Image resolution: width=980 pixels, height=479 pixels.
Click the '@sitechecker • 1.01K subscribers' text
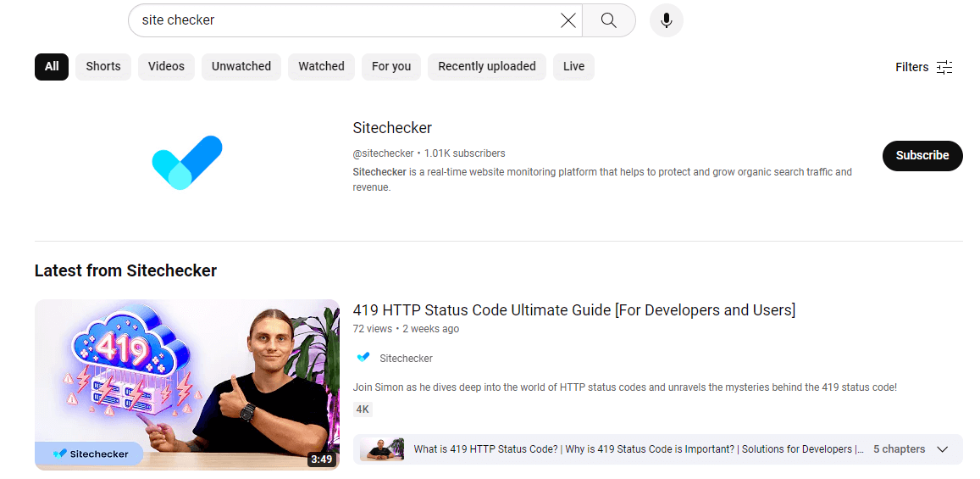point(429,153)
